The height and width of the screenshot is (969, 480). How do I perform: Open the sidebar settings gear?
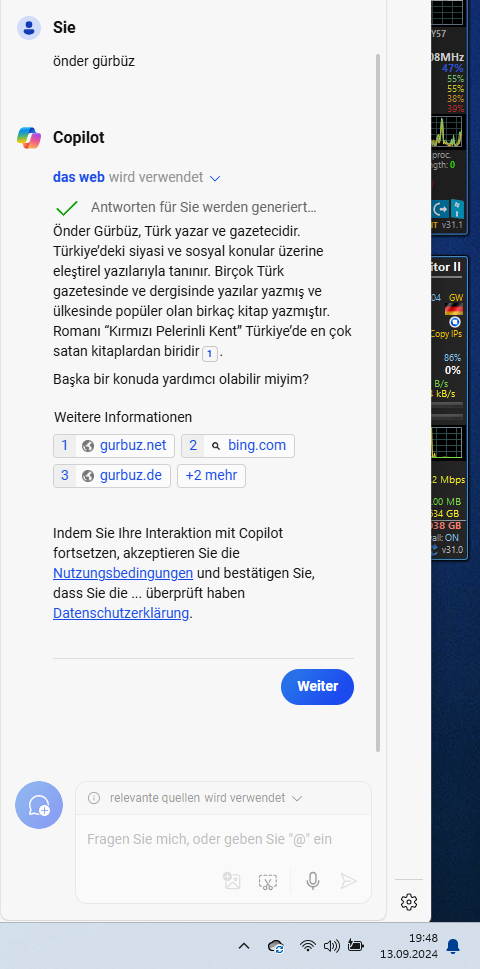click(409, 902)
